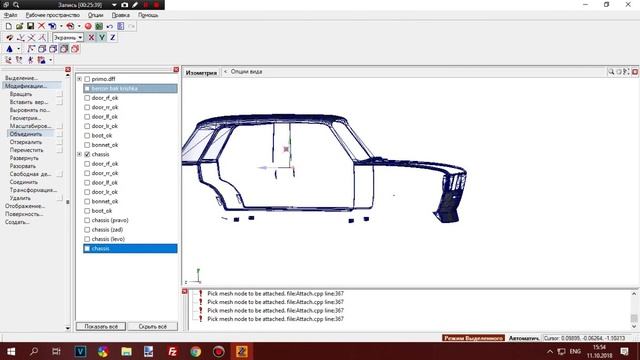Click the message log vertical scrollbar
This screenshot has width=640, height=360.
pyautogui.click(x=634, y=310)
